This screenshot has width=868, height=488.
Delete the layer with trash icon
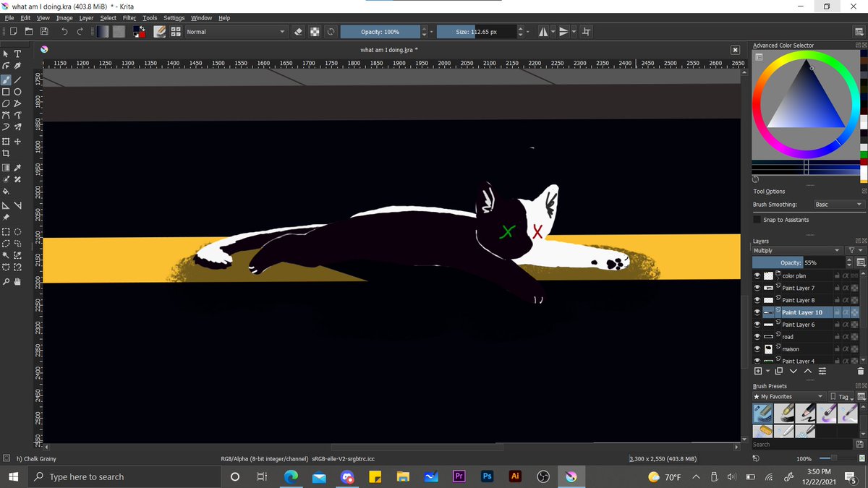coord(861,371)
